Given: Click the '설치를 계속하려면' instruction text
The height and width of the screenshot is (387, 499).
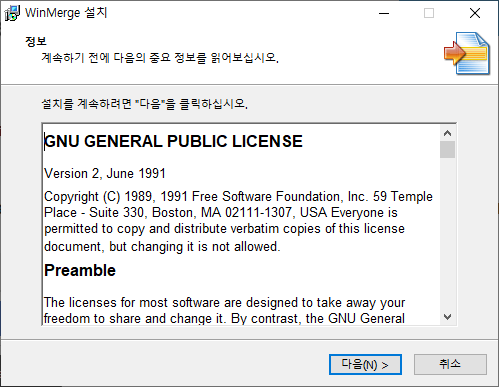Looking at the screenshot, I should click(144, 104).
